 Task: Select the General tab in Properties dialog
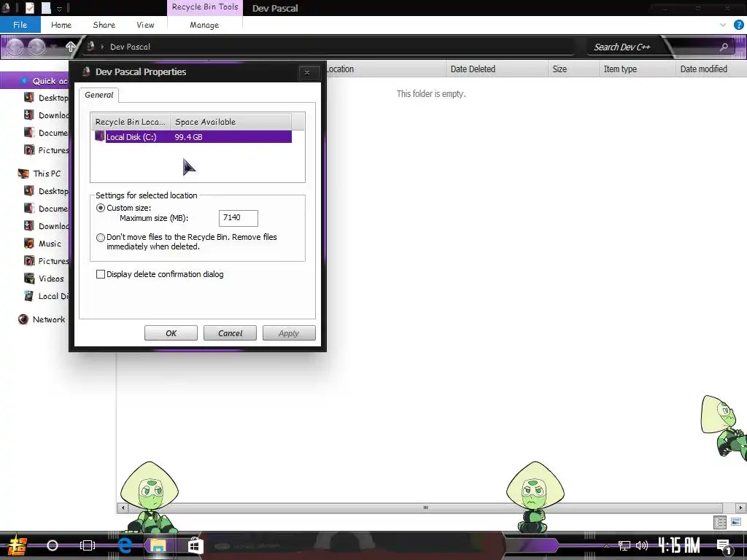tap(99, 95)
